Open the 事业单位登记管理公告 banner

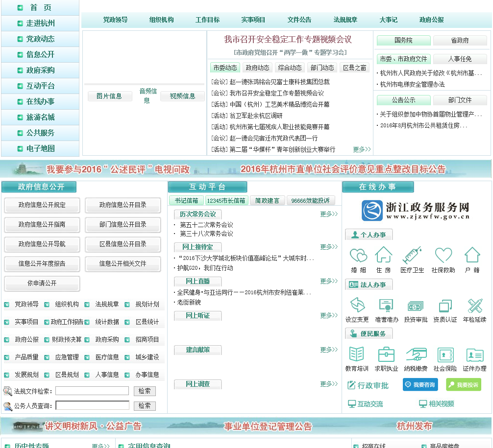pyautogui.click(x=268, y=426)
